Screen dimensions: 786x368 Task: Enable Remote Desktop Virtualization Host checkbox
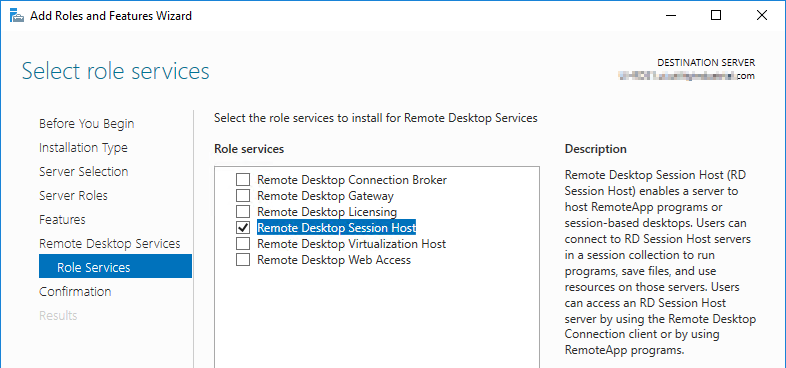pyautogui.click(x=243, y=244)
